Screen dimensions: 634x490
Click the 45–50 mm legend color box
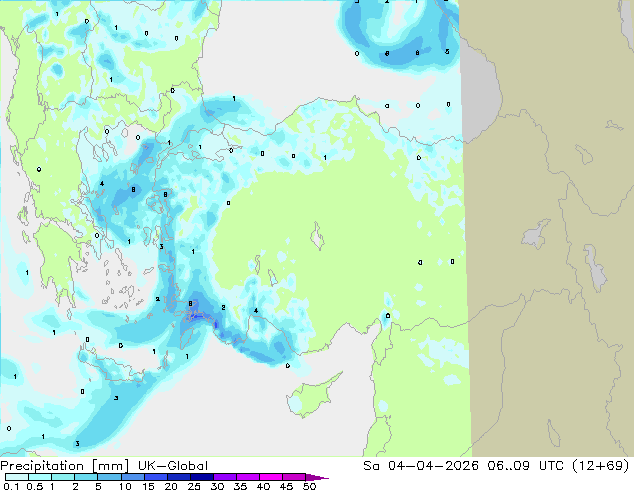[293, 477]
